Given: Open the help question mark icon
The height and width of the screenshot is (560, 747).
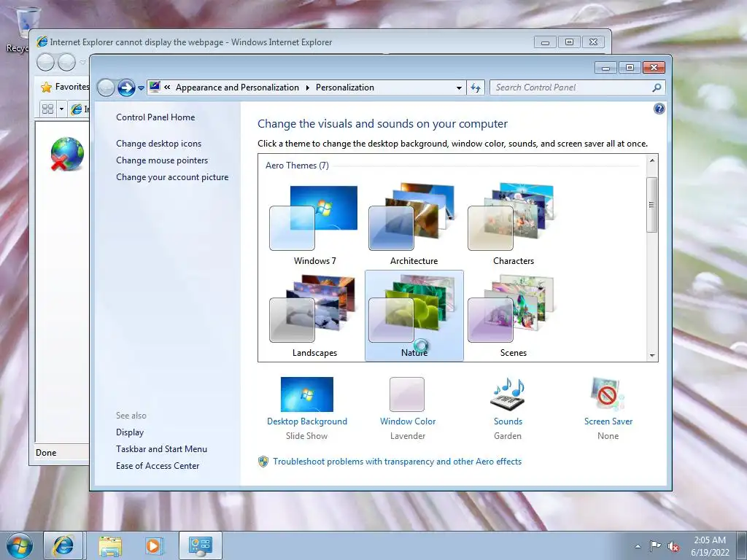Looking at the screenshot, I should click(659, 109).
